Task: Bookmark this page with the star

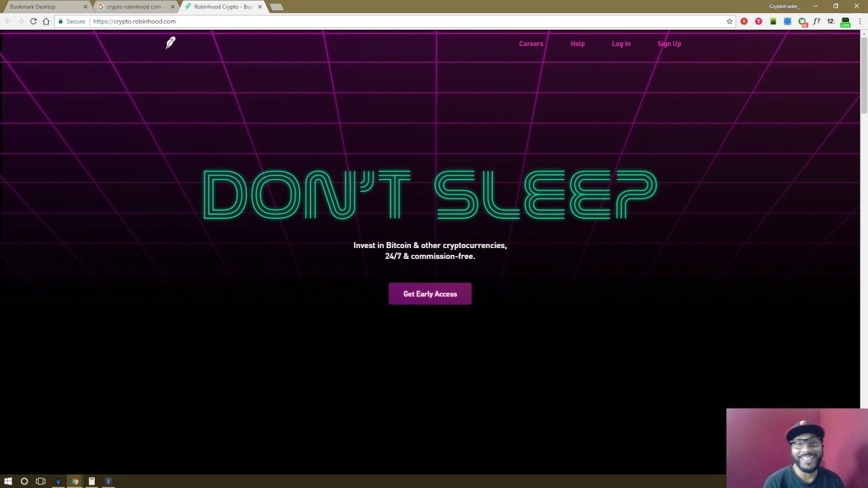Action: (x=730, y=22)
